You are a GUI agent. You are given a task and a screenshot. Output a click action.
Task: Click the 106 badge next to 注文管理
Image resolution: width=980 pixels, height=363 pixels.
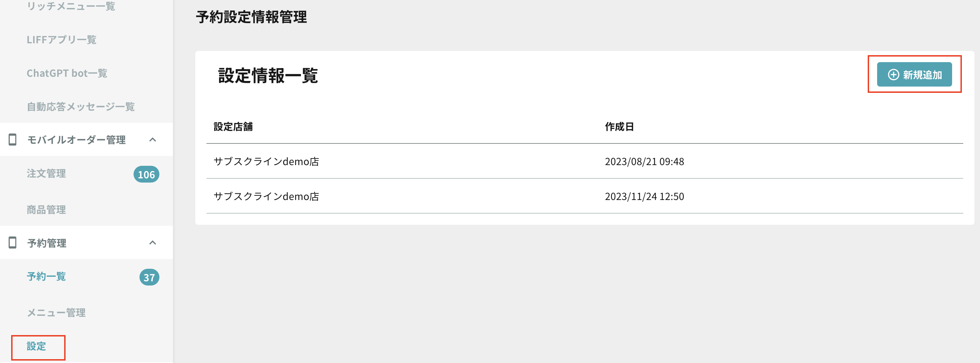click(146, 175)
